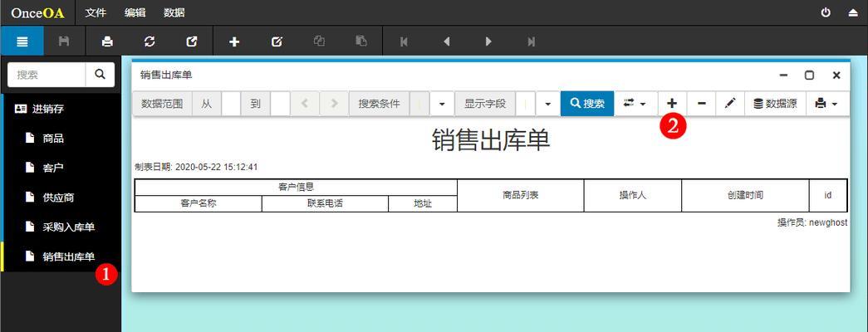The height and width of the screenshot is (332, 868).
Task: Open the 数据 menu
Action: (174, 12)
